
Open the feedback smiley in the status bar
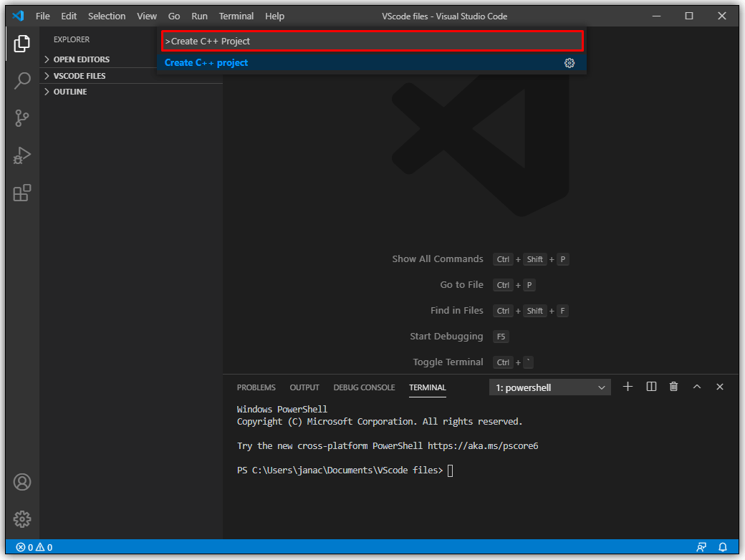(701, 546)
